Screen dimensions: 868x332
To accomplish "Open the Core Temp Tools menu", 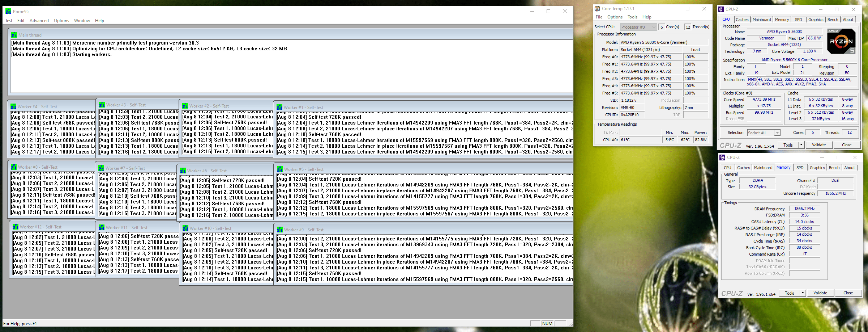I will coord(632,17).
